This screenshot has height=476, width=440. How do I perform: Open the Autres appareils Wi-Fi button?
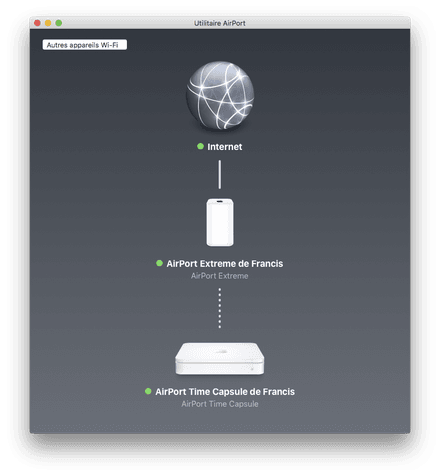(x=85, y=45)
